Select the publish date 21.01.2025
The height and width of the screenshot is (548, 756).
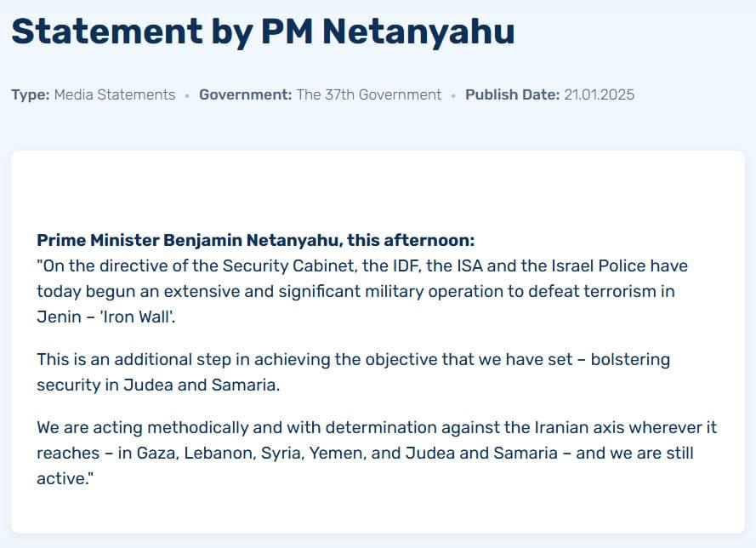tap(600, 94)
